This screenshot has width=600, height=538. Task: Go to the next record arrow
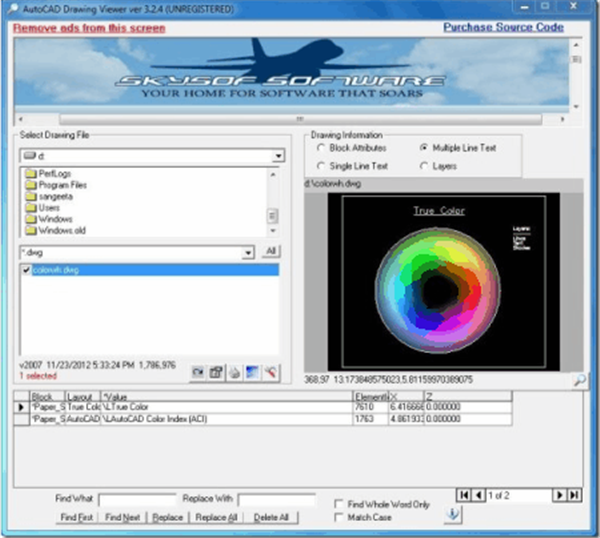tap(559, 495)
